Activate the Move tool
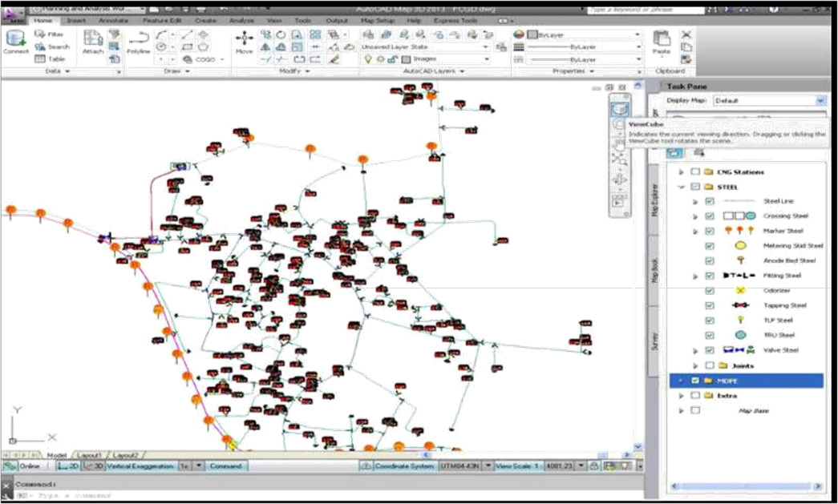 click(x=244, y=42)
